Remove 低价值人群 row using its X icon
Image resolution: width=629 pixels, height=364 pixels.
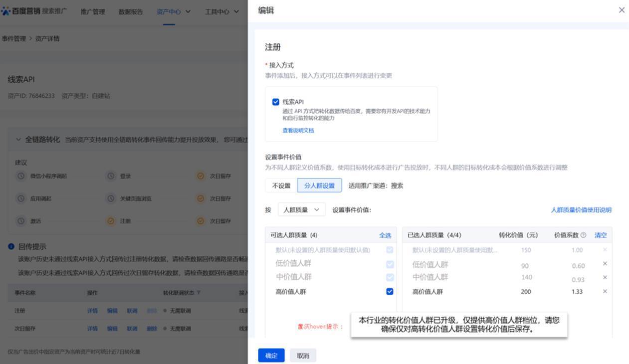[x=605, y=264]
